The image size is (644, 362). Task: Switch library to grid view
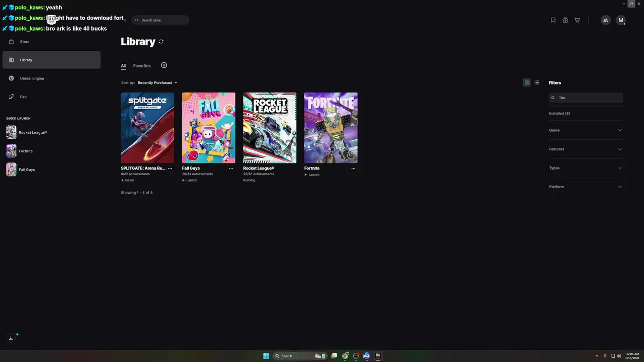(x=527, y=82)
